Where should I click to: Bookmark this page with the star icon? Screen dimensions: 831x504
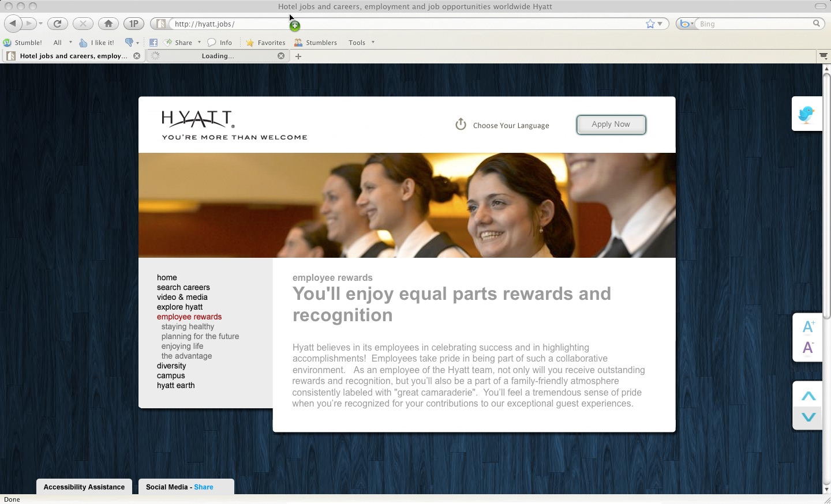[650, 24]
